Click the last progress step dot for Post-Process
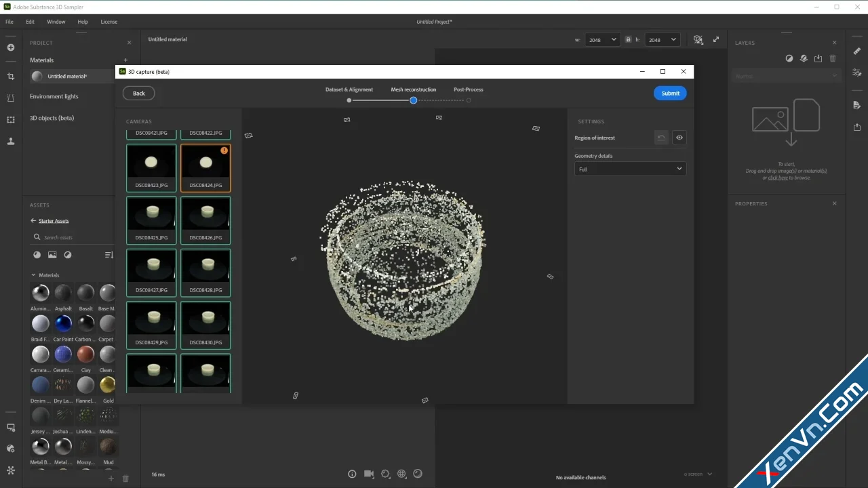868x488 pixels. click(x=469, y=100)
